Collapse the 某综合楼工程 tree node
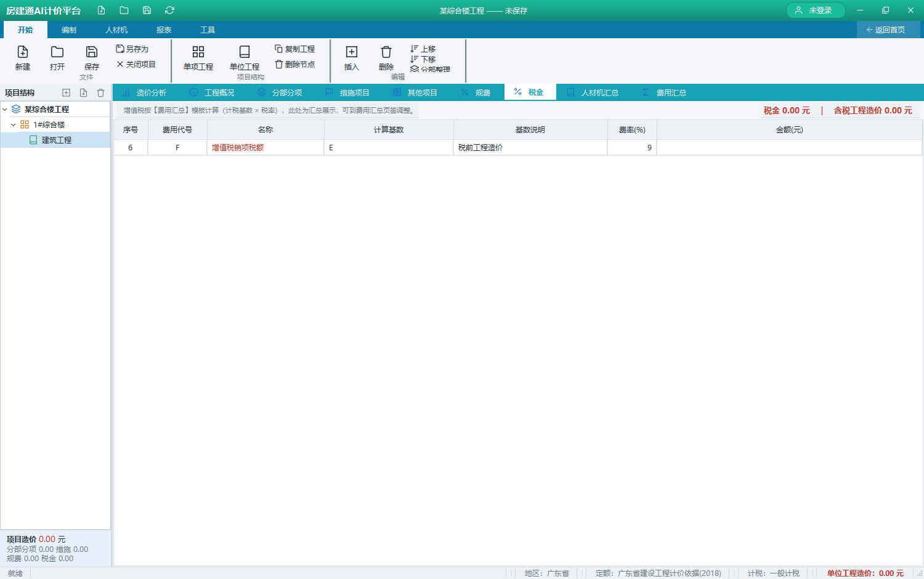Viewport: 924px width, 579px height. 5,109
